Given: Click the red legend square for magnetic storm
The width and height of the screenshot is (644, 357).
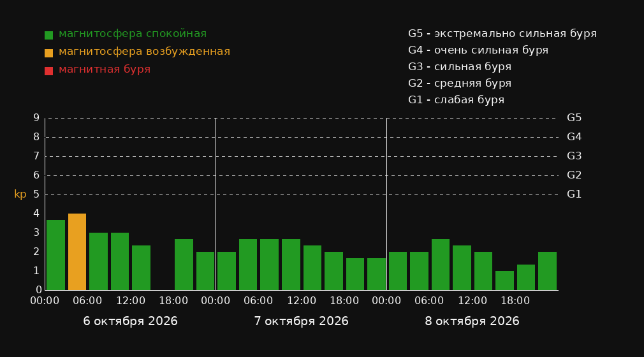Looking at the screenshot, I should click(49, 71).
